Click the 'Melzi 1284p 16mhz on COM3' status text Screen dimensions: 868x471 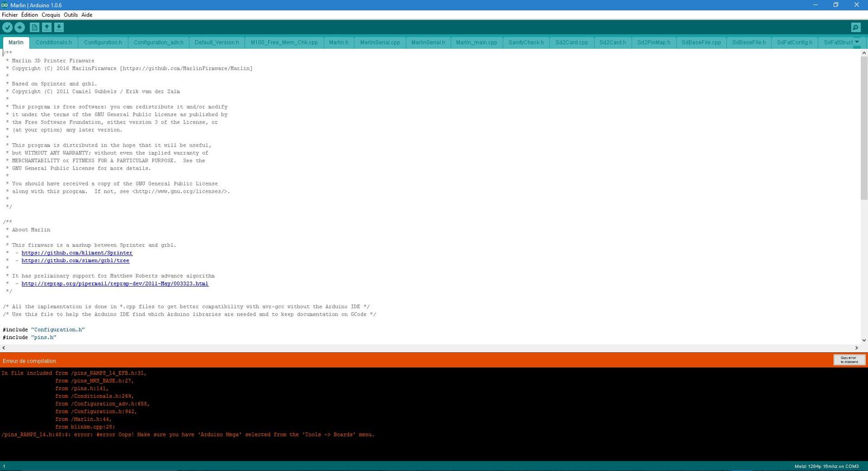pyautogui.click(x=827, y=466)
